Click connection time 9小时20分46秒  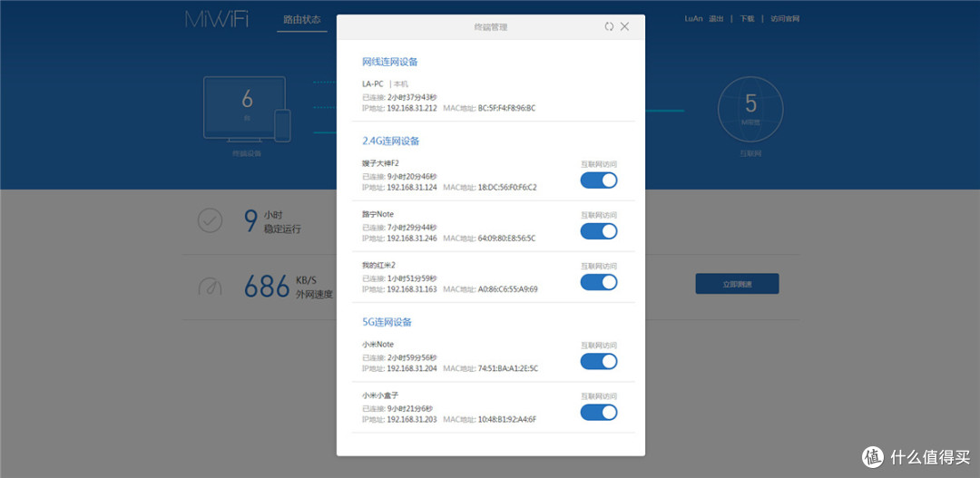click(x=412, y=177)
